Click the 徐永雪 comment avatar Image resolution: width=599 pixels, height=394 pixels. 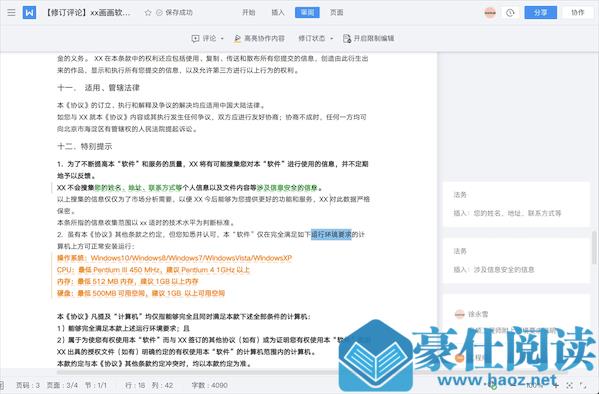pos(460,314)
